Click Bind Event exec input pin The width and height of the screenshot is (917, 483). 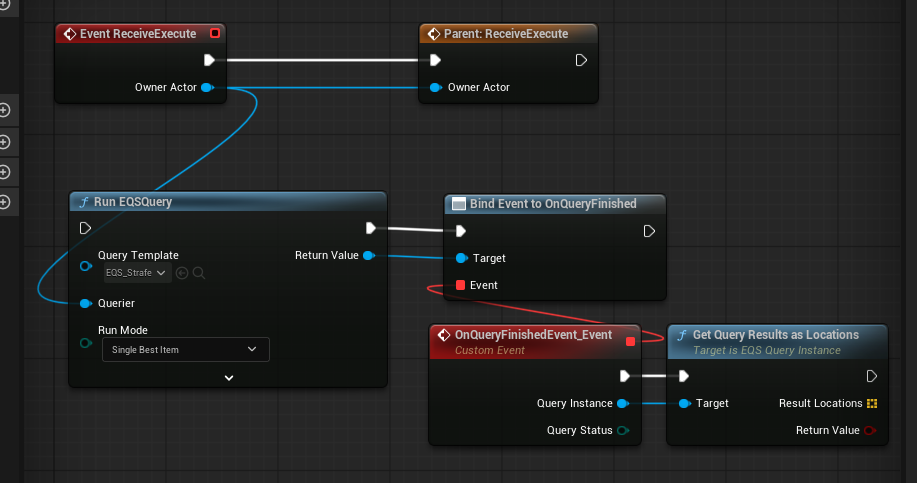[x=461, y=231]
